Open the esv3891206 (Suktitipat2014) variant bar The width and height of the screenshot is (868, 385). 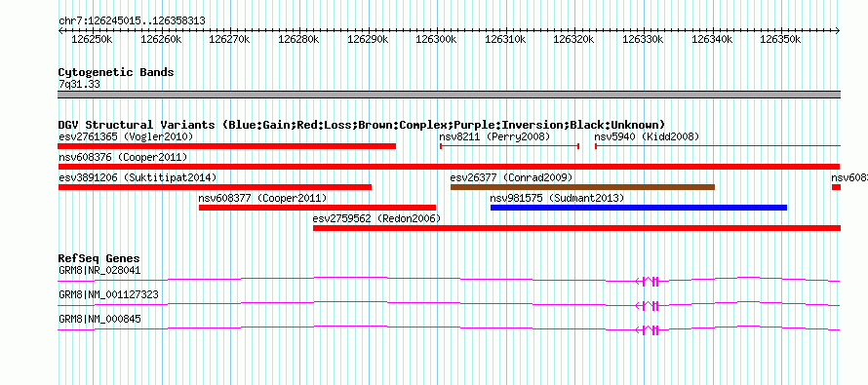tap(215, 187)
